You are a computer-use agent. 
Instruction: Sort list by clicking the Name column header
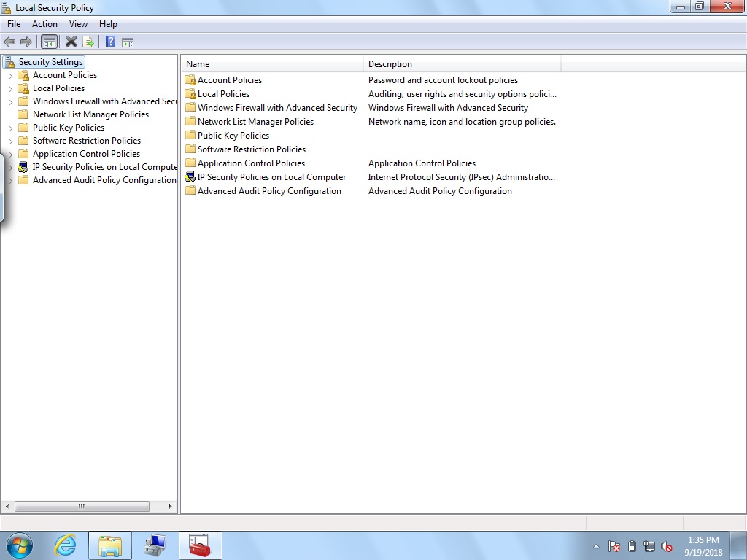click(x=197, y=63)
